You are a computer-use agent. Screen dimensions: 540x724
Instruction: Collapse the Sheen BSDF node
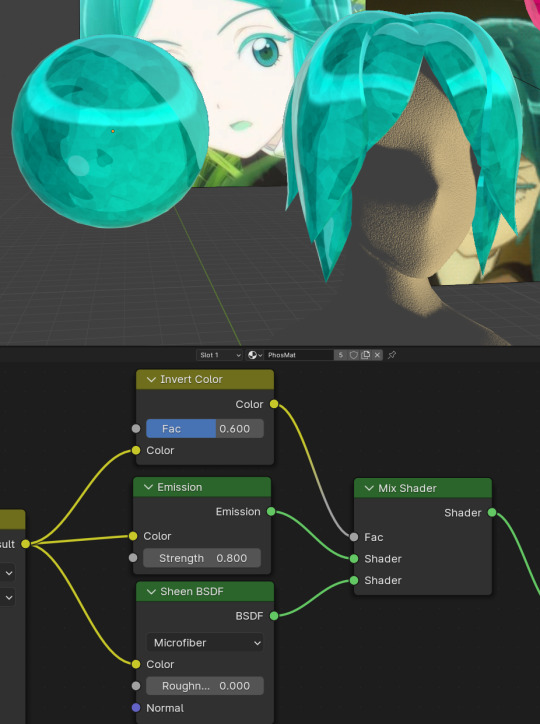[x=151, y=591]
